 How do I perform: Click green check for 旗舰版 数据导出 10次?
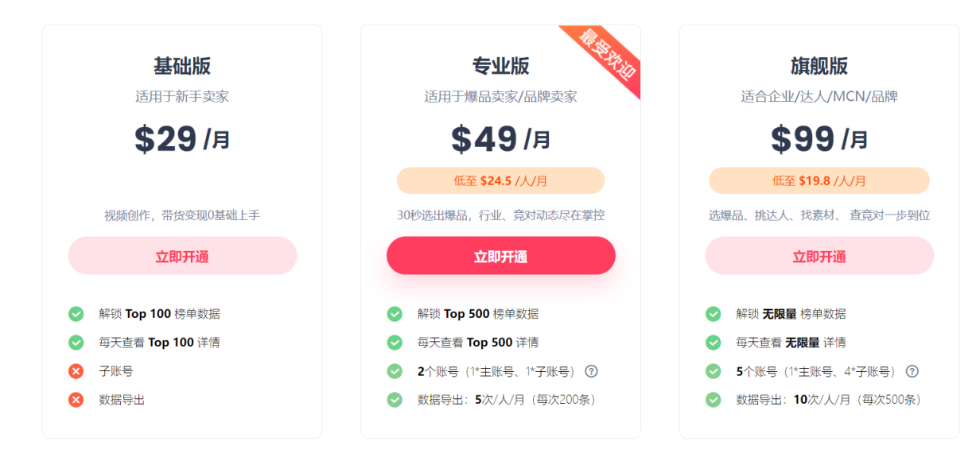coord(714,400)
